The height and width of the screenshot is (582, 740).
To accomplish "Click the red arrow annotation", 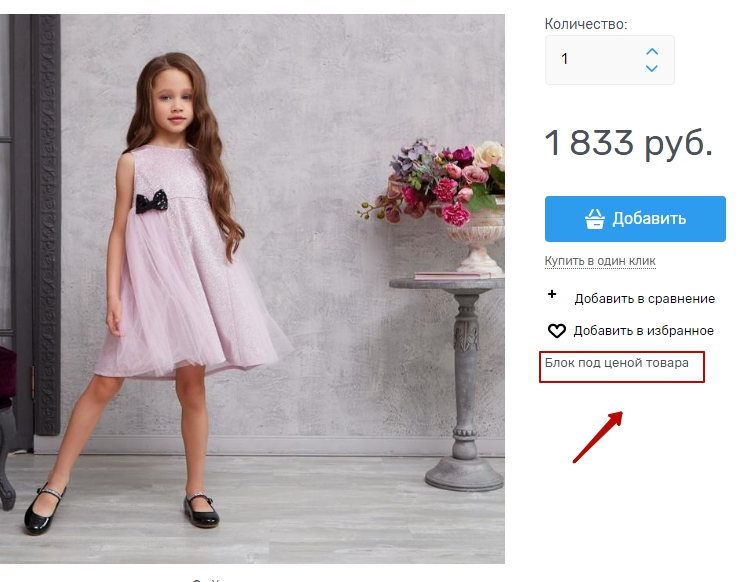I will point(598,437).
